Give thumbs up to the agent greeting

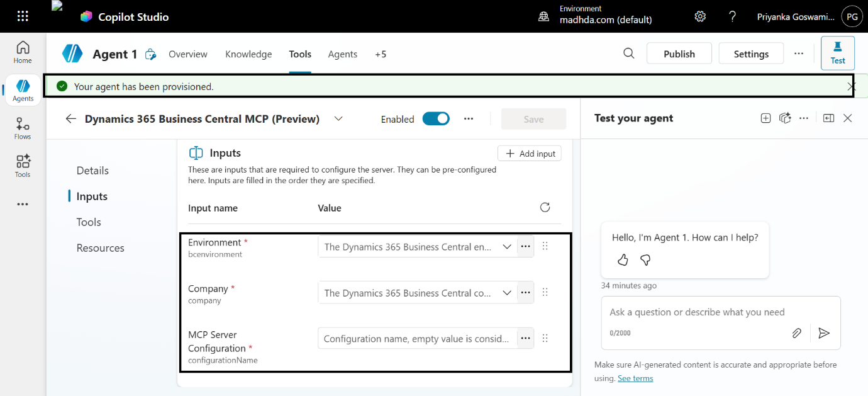pyautogui.click(x=622, y=259)
